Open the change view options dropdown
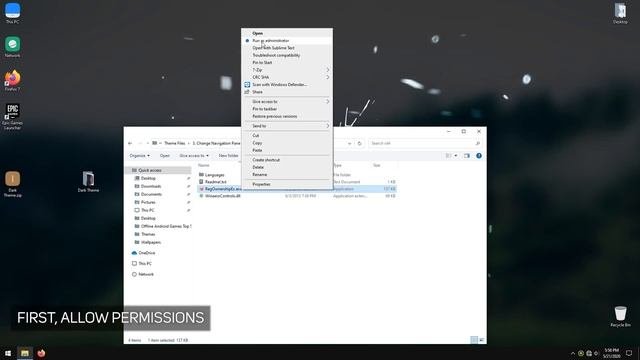The width and height of the screenshot is (640, 360). [x=456, y=156]
